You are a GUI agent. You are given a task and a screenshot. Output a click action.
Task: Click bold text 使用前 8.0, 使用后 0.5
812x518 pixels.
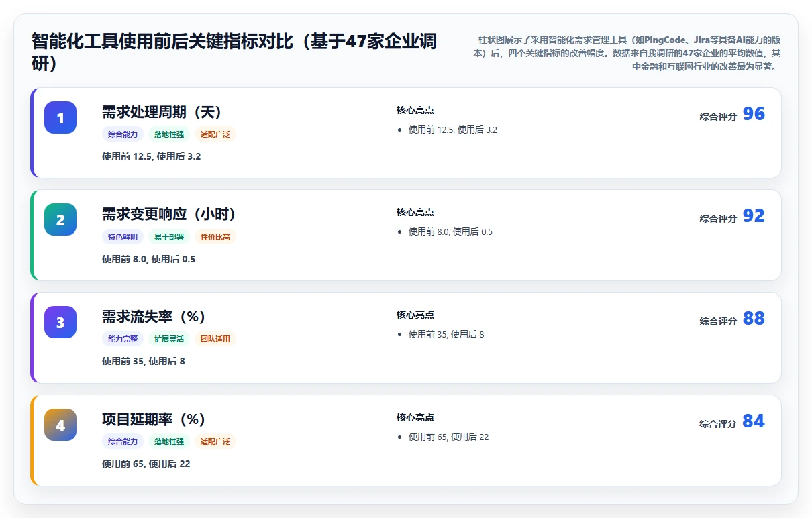pos(149,259)
